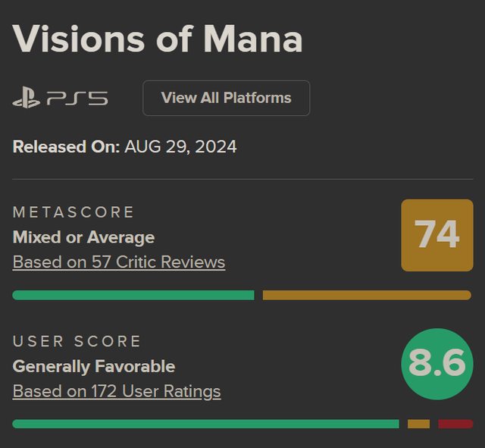Select green positive segment of Metascore bar

coord(133,295)
